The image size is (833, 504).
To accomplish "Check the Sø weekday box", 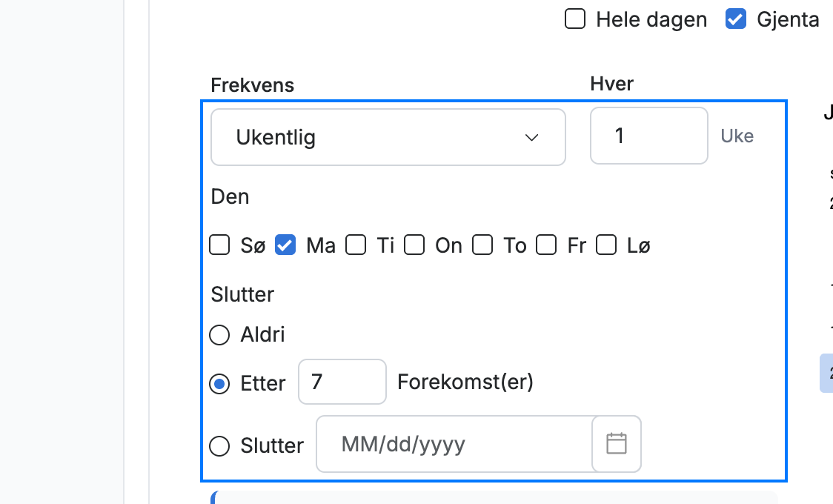I will click(x=219, y=245).
